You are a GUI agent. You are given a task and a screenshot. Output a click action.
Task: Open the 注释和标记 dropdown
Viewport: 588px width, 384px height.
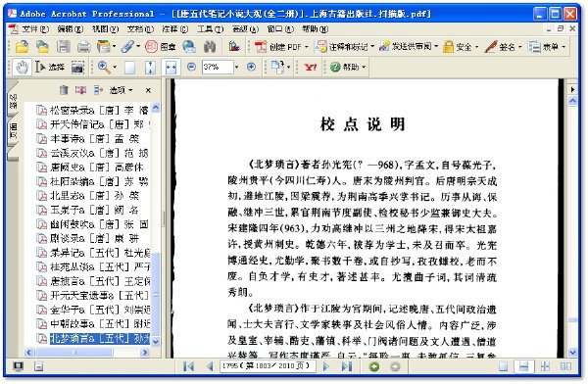[x=345, y=47]
